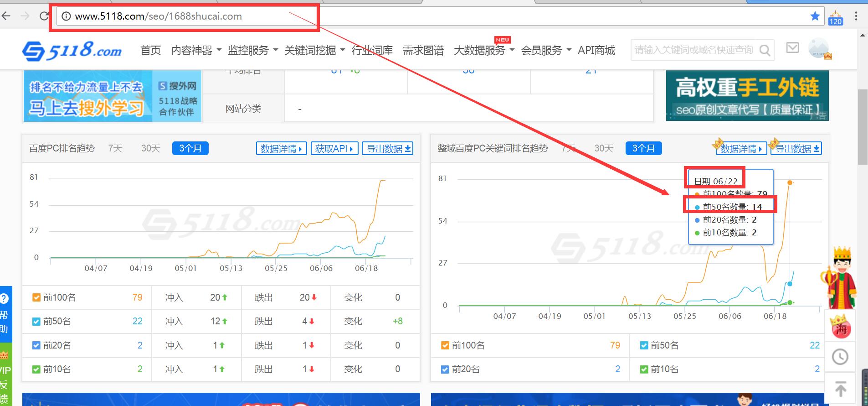Expand the 大数据服务 dropdown menu
Screen dimensions: 868x406
click(x=484, y=50)
